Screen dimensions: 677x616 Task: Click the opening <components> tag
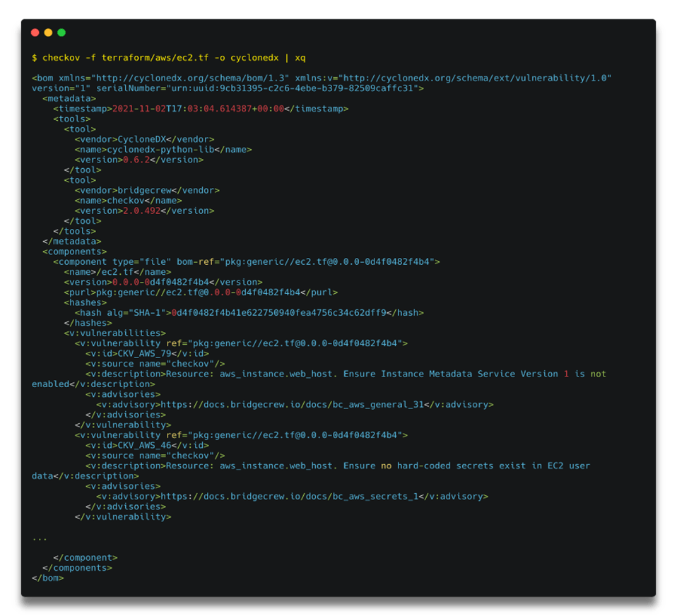point(75,251)
